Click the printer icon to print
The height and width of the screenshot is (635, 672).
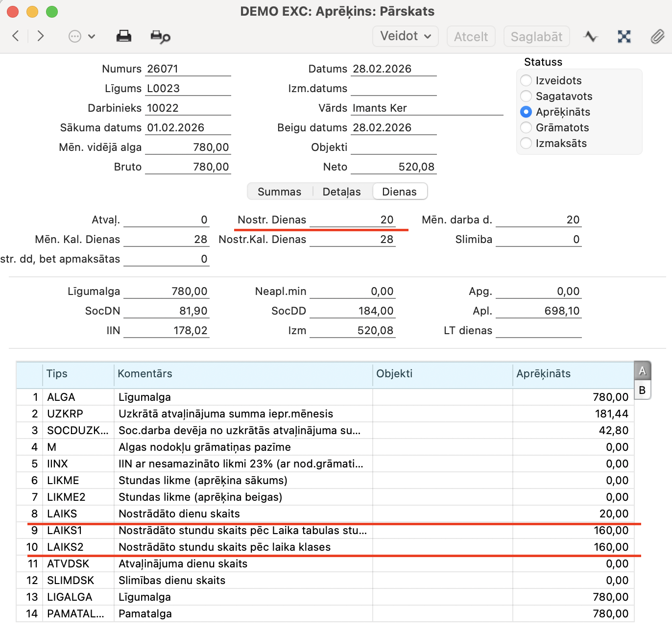(123, 36)
